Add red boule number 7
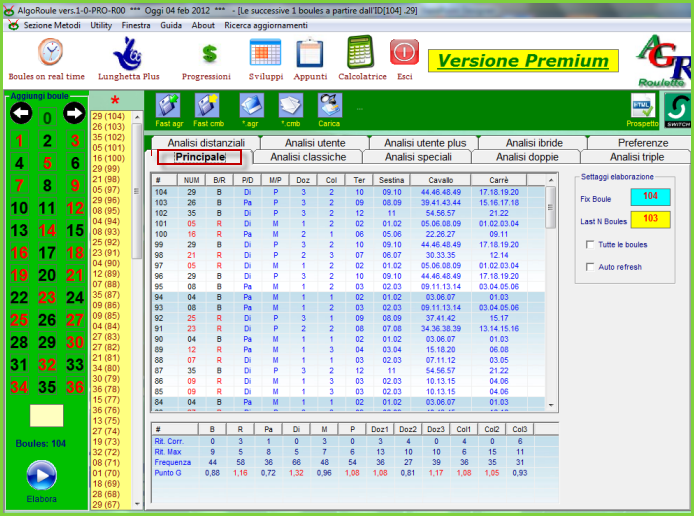The width and height of the screenshot is (694, 516). pos(19,185)
